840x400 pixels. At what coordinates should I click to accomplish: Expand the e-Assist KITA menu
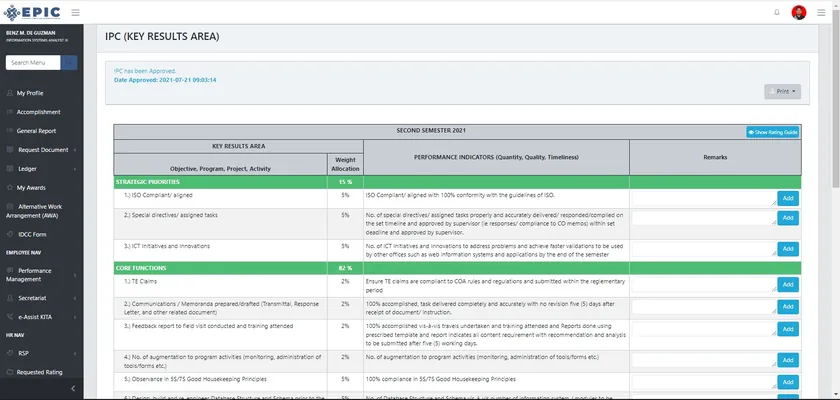tap(41, 317)
